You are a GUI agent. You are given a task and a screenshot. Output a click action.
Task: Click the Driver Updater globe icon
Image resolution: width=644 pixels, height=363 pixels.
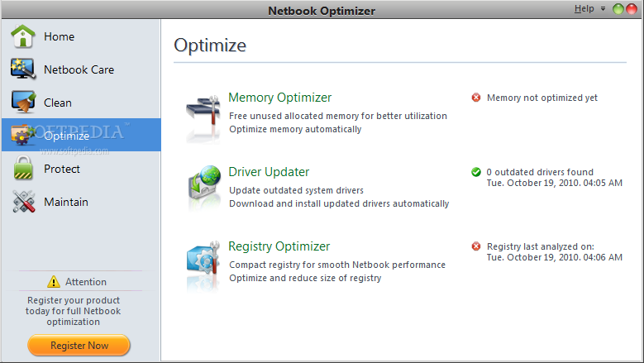click(204, 183)
